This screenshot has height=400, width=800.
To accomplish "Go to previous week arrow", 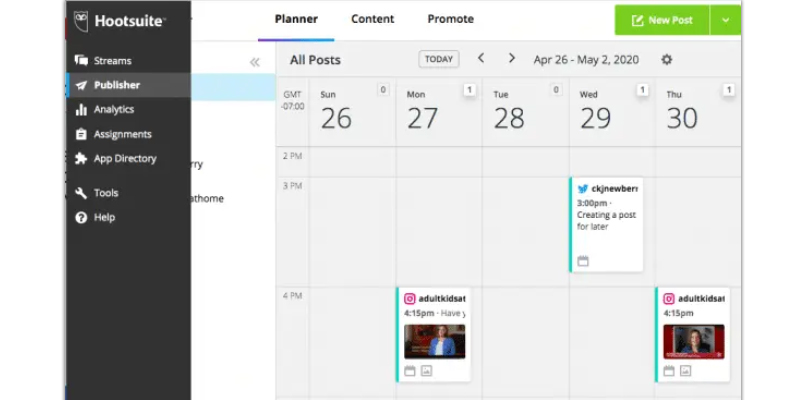I will pyautogui.click(x=481, y=59).
